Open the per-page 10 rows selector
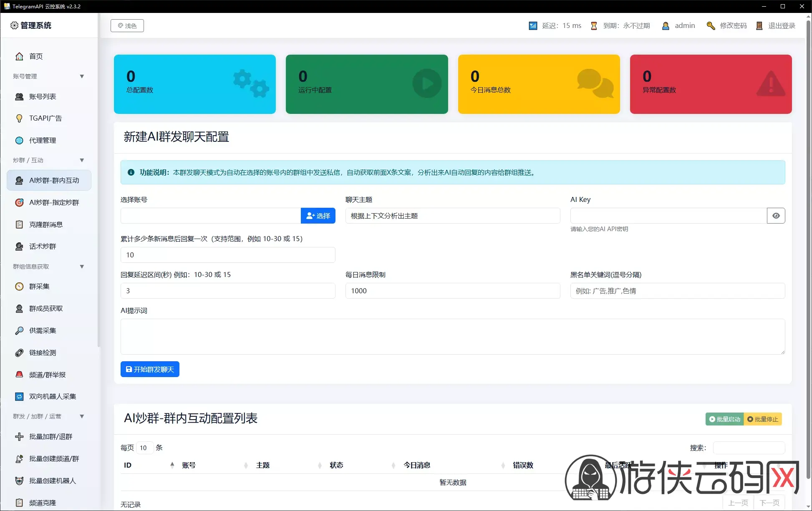The height and width of the screenshot is (511, 812). click(x=144, y=448)
